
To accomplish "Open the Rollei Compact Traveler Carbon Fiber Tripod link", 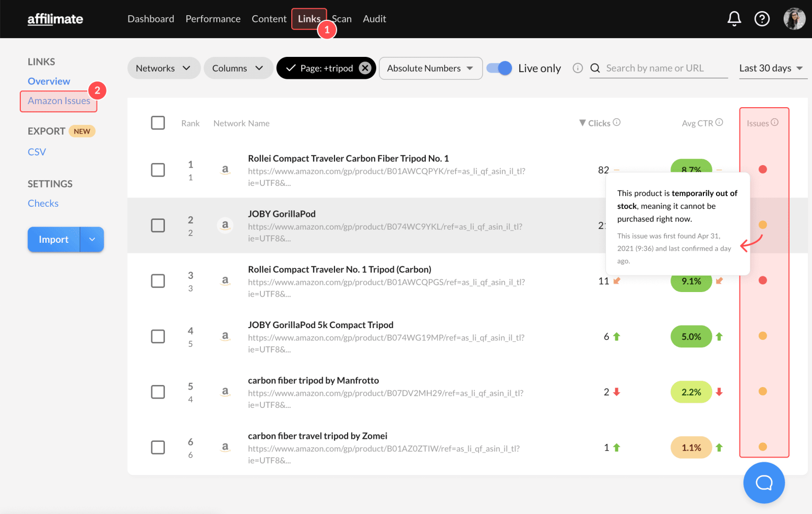I will click(348, 158).
